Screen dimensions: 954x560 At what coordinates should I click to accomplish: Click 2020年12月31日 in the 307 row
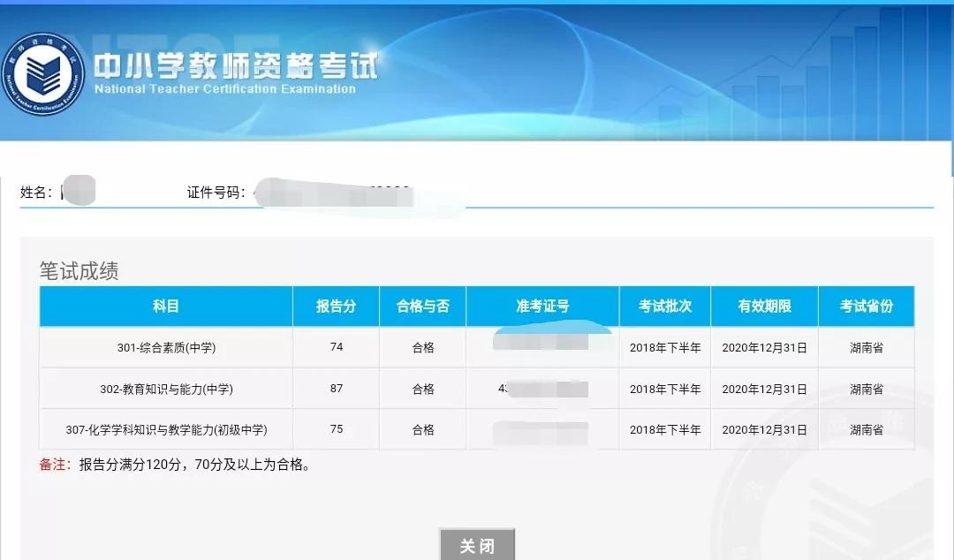click(765, 430)
